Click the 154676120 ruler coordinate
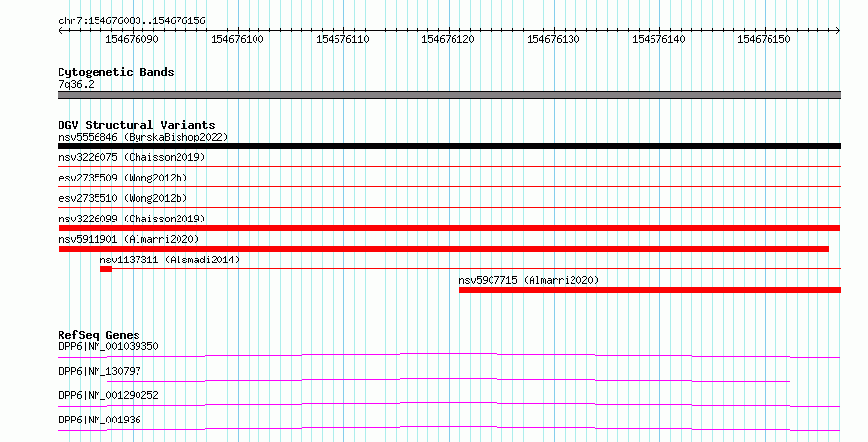 (448, 39)
